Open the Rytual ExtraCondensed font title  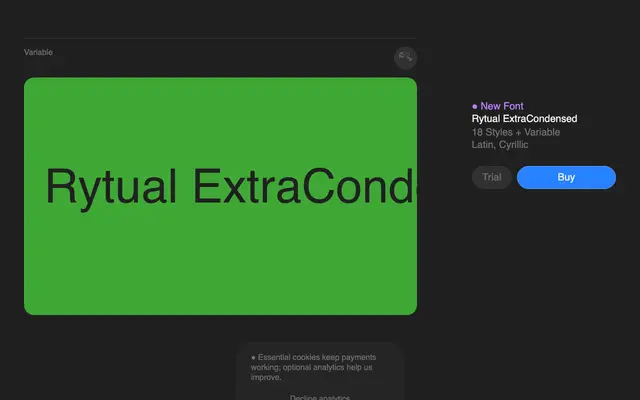524,119
